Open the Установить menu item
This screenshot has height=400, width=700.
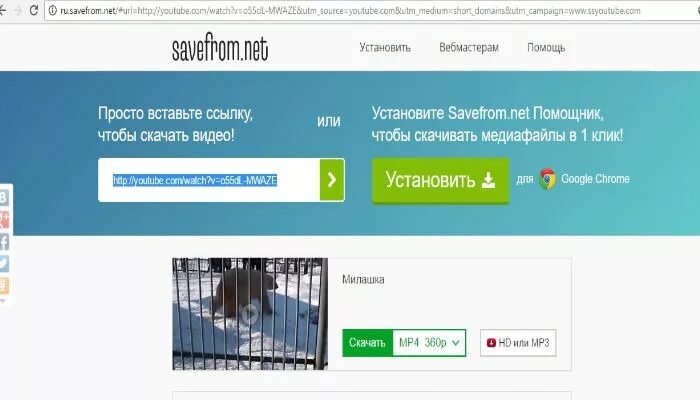(x=385, y=47)
